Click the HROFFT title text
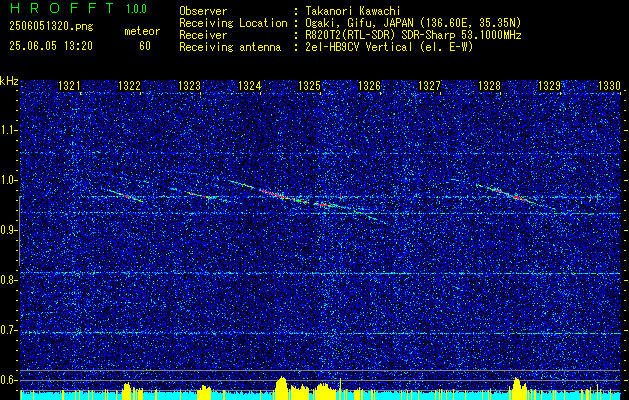 tap(62, 8)
